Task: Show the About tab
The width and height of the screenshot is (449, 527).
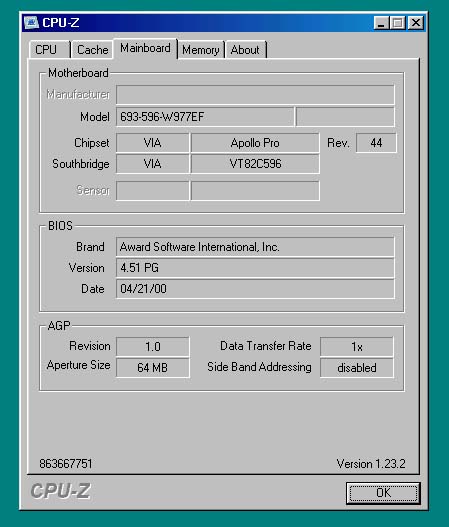Action: 245,50
